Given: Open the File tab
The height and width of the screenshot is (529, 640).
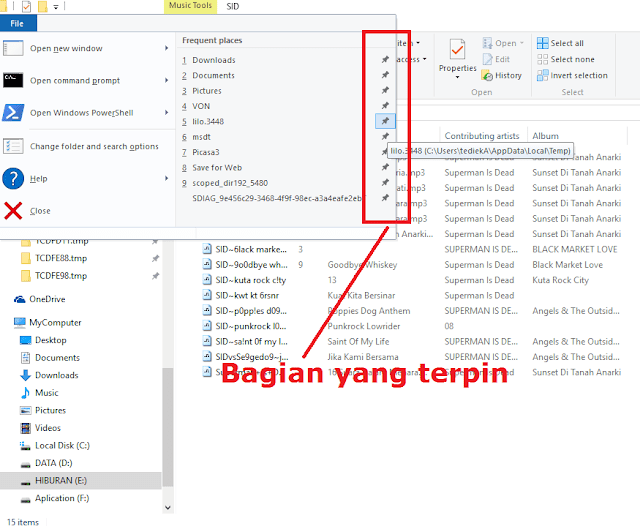Looking at the screenshot, I should coord(17,24).
